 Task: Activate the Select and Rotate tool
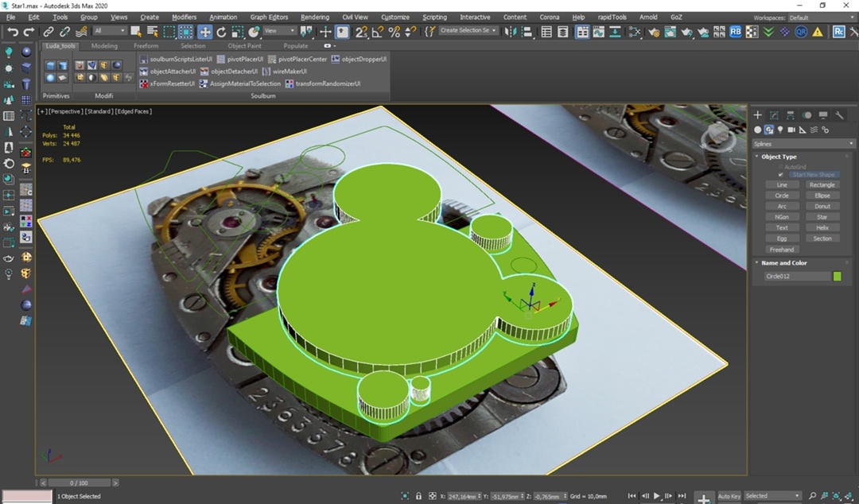click(x=221, y=32)
